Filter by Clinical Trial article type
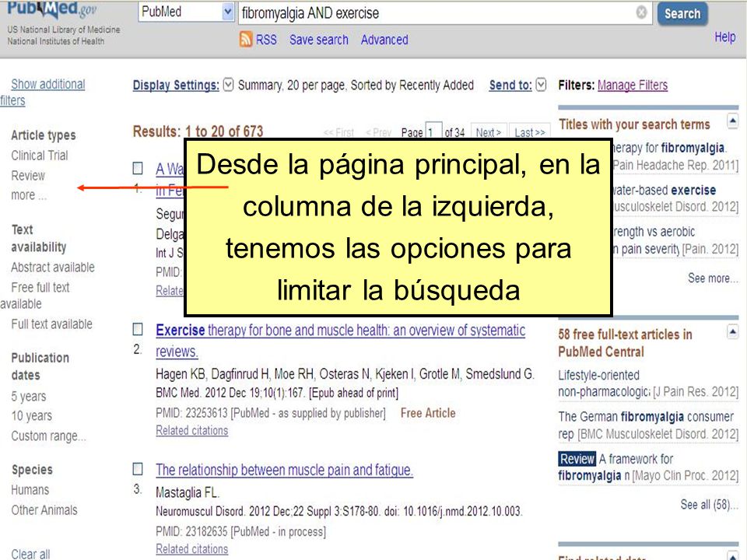 tap(40, 156)
